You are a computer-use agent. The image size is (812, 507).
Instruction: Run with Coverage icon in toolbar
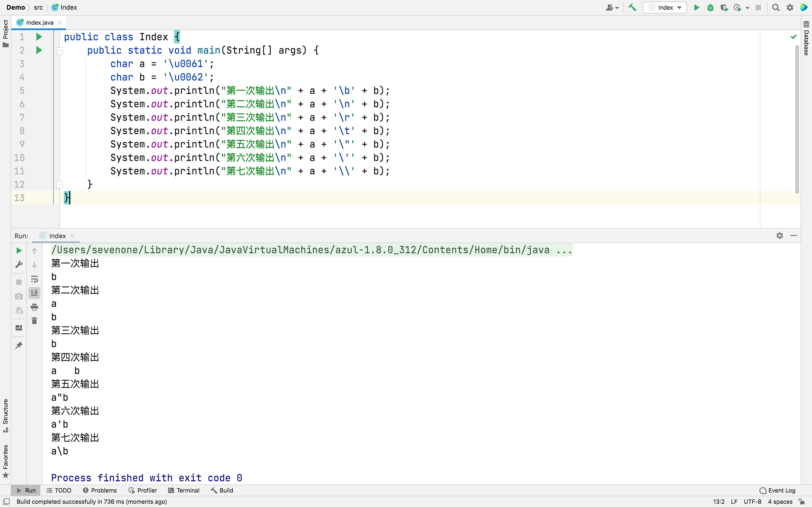point(724,8)
